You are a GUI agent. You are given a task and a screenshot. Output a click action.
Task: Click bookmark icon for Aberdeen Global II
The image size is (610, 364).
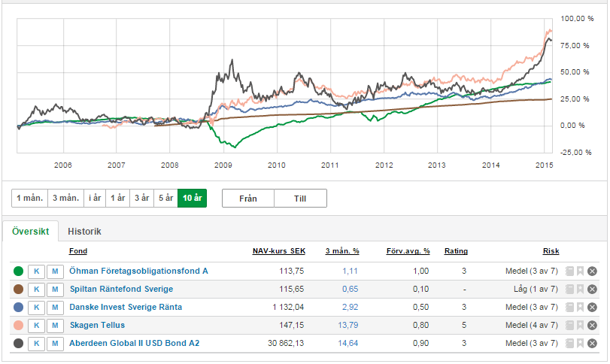point(580,344)
